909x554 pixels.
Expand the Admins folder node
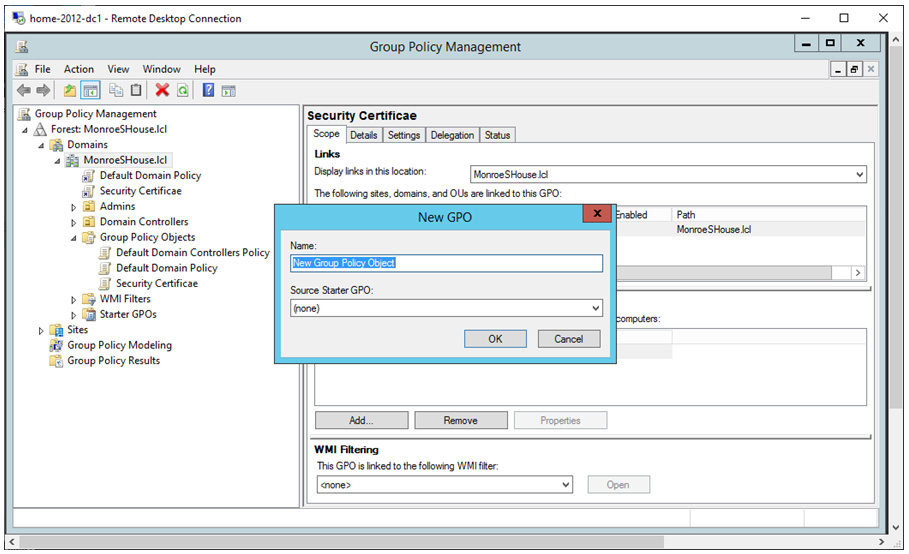[74, 207]
